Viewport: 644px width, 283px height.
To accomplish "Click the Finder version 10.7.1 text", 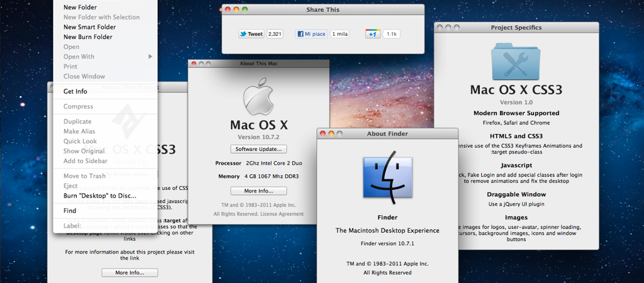I will pyautogui.click(x=387, y=243).
